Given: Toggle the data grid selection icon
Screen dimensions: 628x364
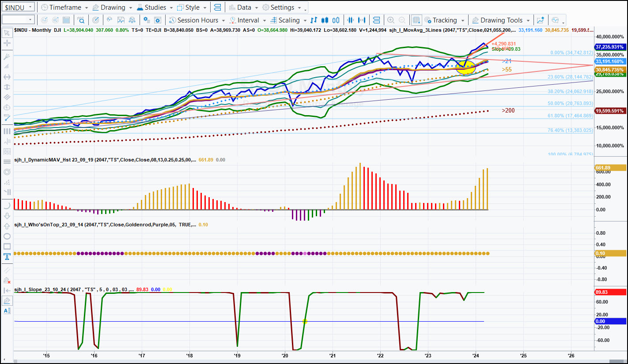Looking at the screenshot, I should [416, 20].
